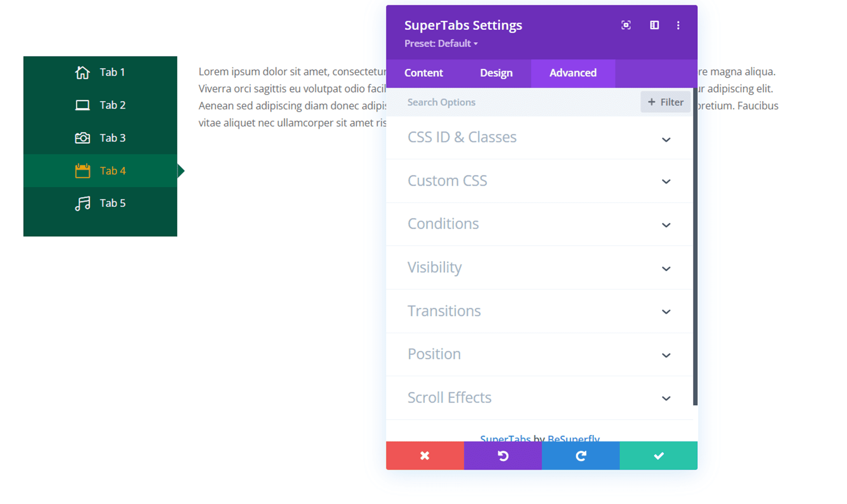The height and width of the screenshot is (504, 847).
Task: Select the home icon on Tab 1
Action: [82, 72]
